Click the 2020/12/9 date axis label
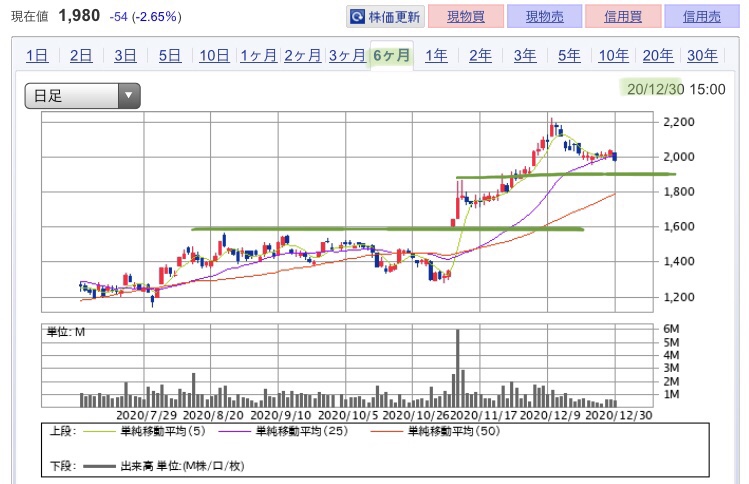749x484 pixels. [550, 415]
